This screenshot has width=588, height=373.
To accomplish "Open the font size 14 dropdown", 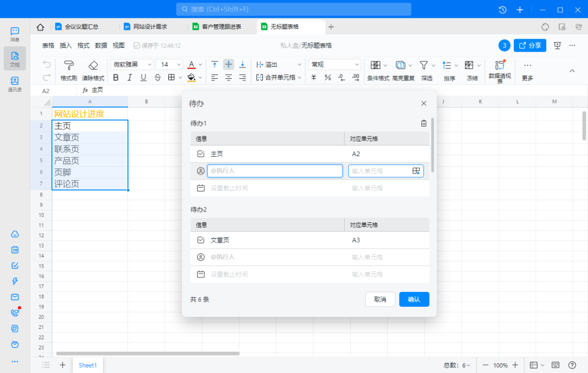I will click(170, 65).
